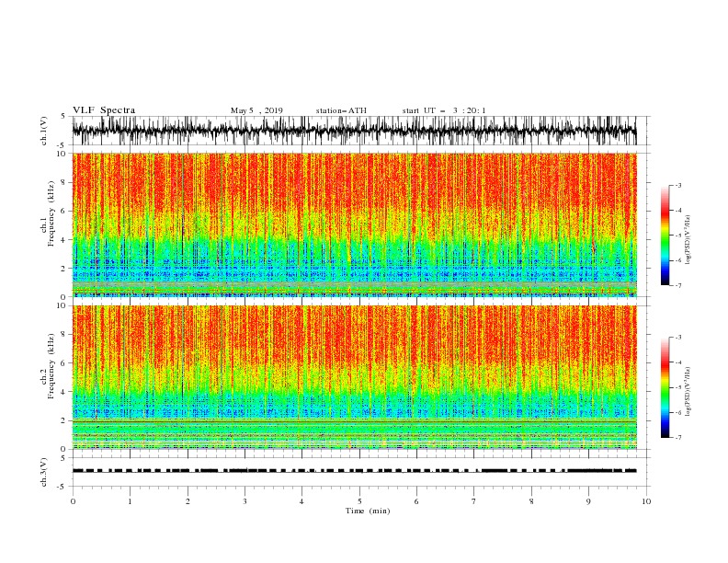Click the upper PSD color scale bar
The width and height of the screenshot is (728, 563).
[665, 236]
